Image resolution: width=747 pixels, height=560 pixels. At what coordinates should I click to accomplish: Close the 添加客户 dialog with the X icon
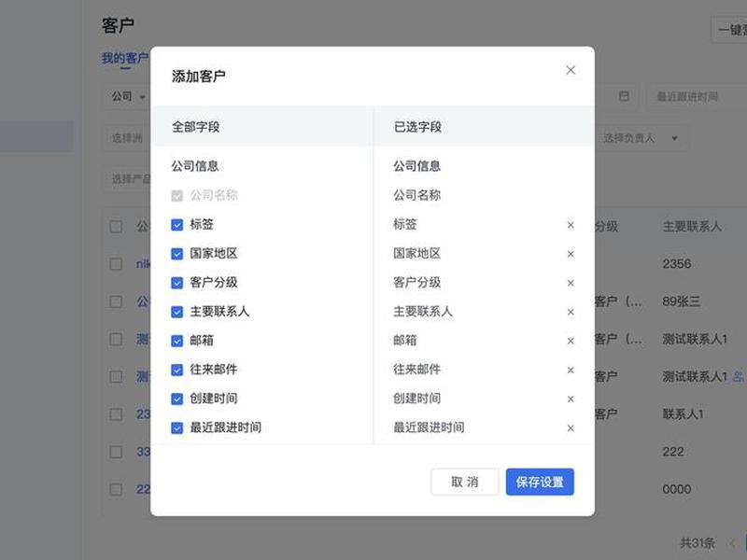pos(571,71)
